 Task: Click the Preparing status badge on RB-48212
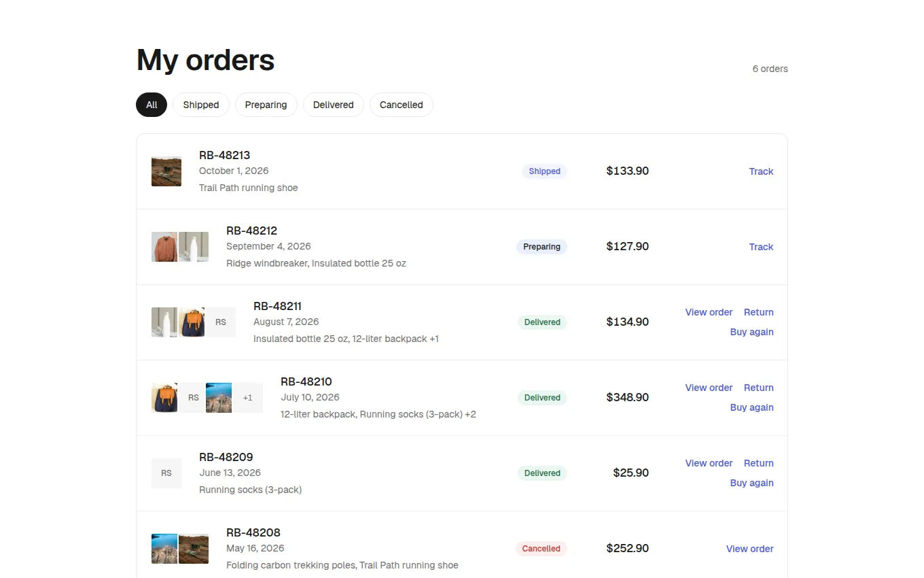click(x=541, y=247)
